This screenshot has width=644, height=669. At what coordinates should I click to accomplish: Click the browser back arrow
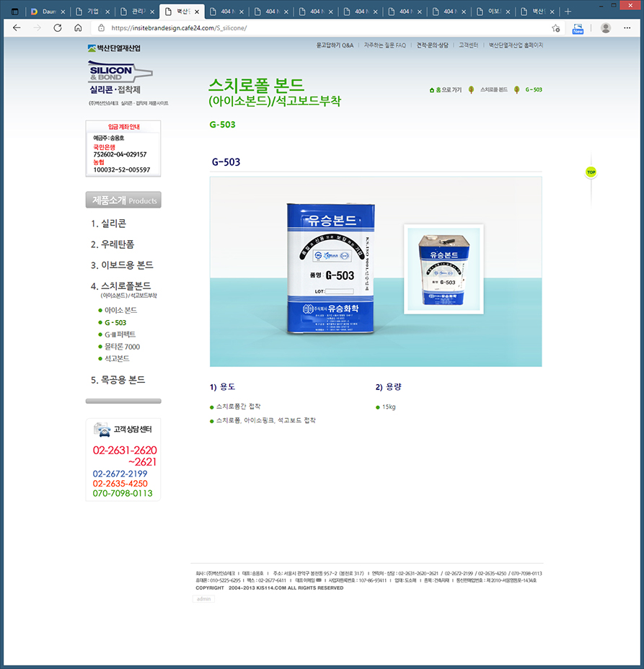click(17, 28)
